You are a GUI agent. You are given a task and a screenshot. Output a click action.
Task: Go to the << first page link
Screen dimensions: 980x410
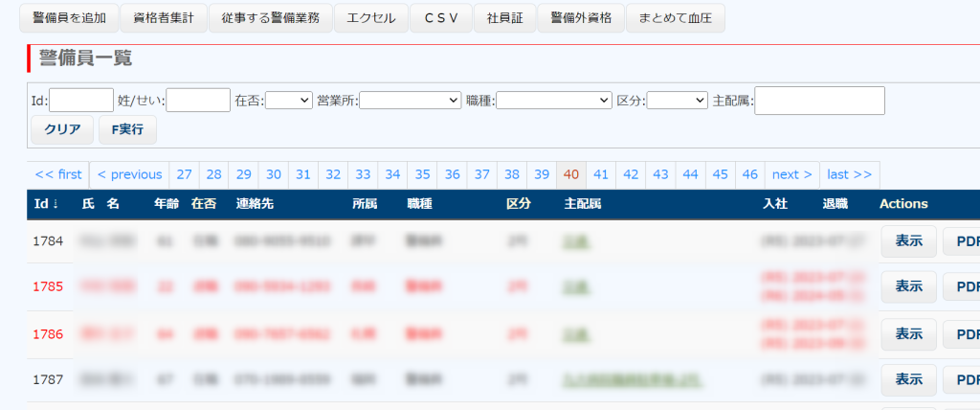coord(58,174)
